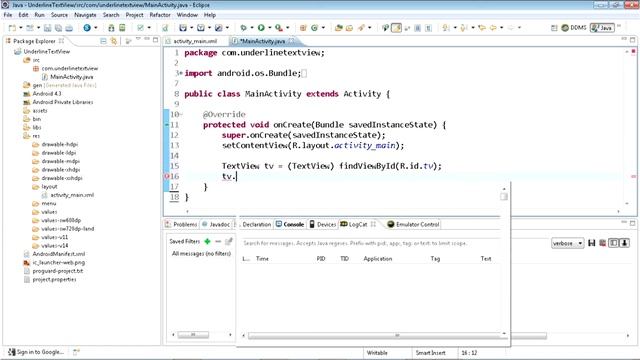
Task: Toggle Link with Editor in Package Explorer
Action: [x=114, y=41]
